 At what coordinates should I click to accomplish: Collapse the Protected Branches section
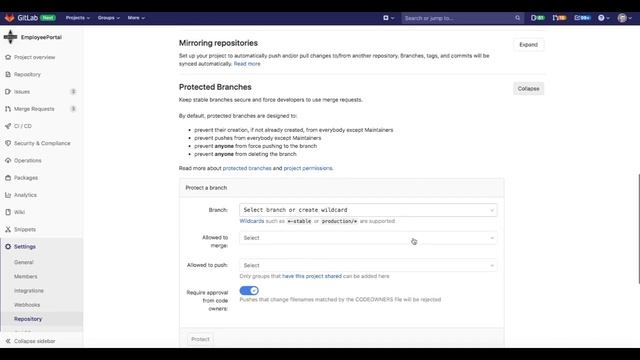click(528, 89)
